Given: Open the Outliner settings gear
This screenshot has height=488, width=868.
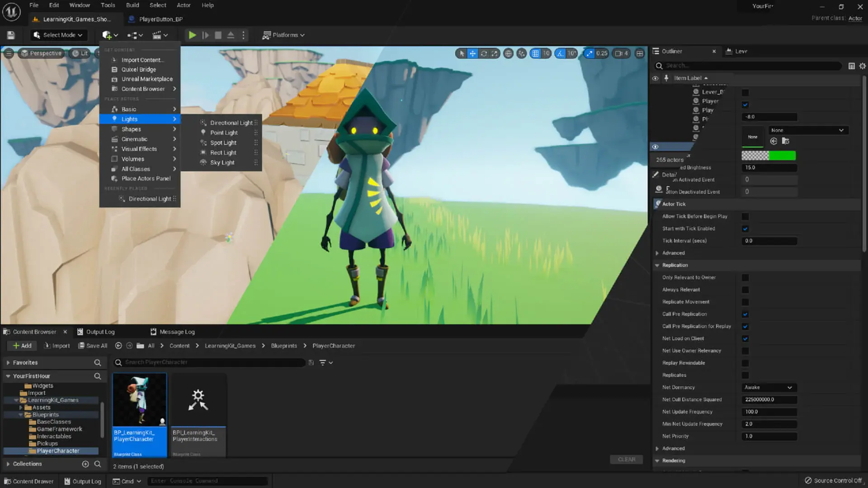Looking at the screenshot, I should [862, 66].
